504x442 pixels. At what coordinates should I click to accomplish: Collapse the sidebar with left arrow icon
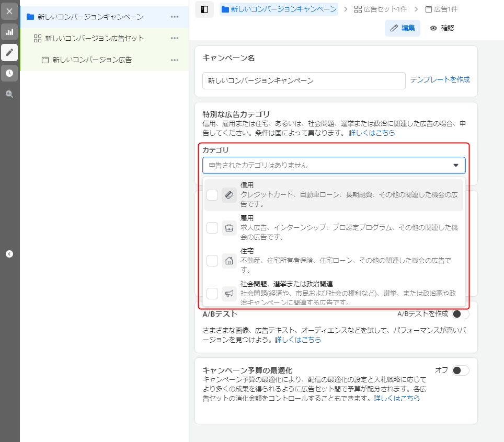[9, 254]
